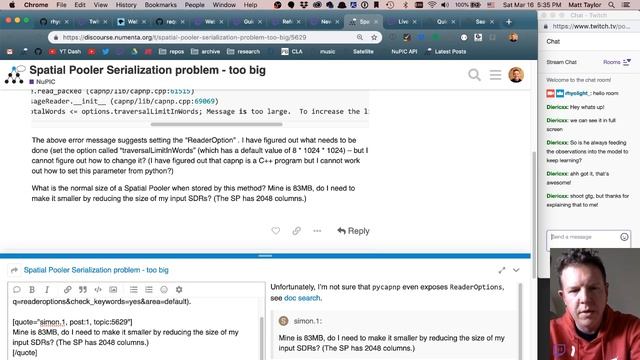Upload image via composer toolbar
Screen dimensions: 640x360
click(113, 289)
